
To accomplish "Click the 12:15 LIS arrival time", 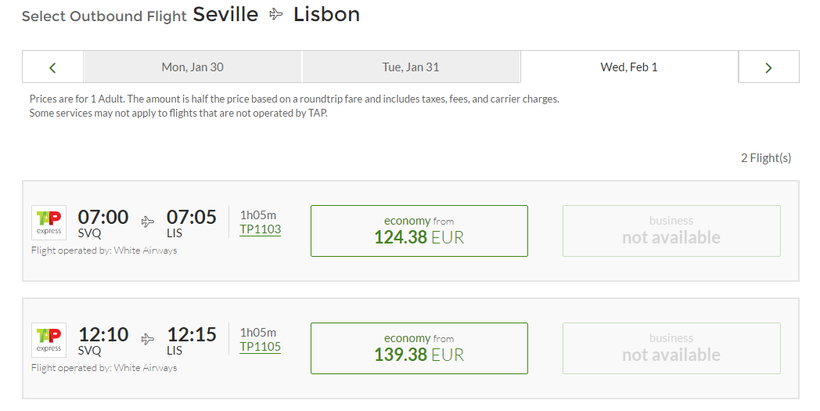I will pyautogui.click(x=191, y=334).
